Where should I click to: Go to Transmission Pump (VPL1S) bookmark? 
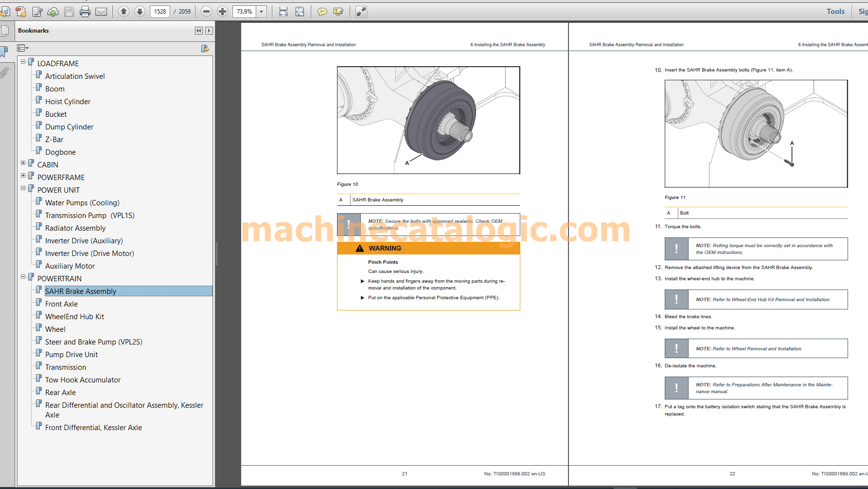90,216
